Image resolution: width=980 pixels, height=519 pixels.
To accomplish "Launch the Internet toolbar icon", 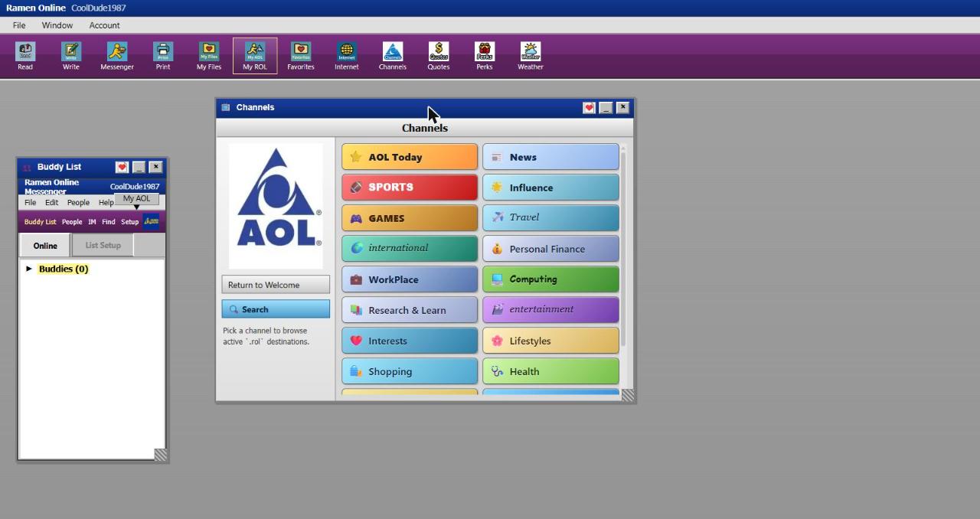I will point(347,56).
